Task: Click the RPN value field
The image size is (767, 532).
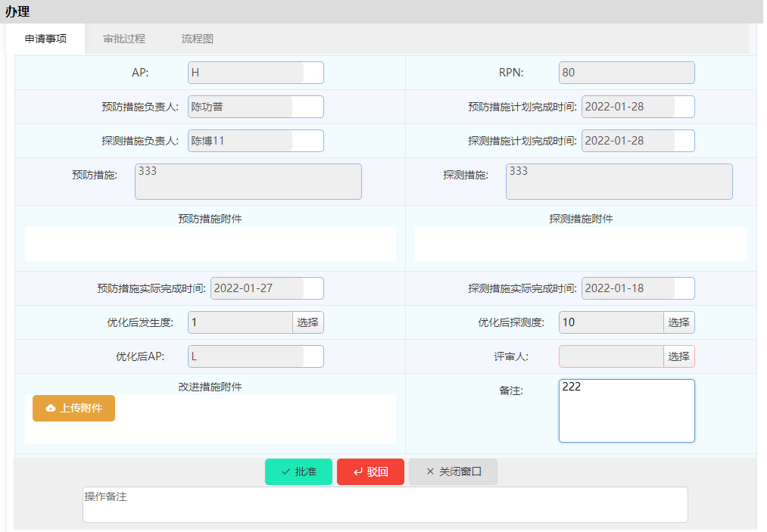Action: (x=626, y=73)
